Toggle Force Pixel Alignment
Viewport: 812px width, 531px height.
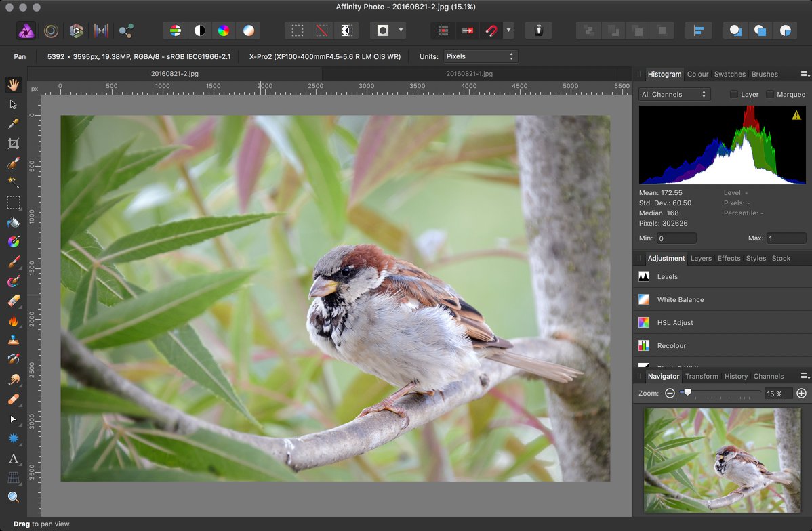coord(443,30)
